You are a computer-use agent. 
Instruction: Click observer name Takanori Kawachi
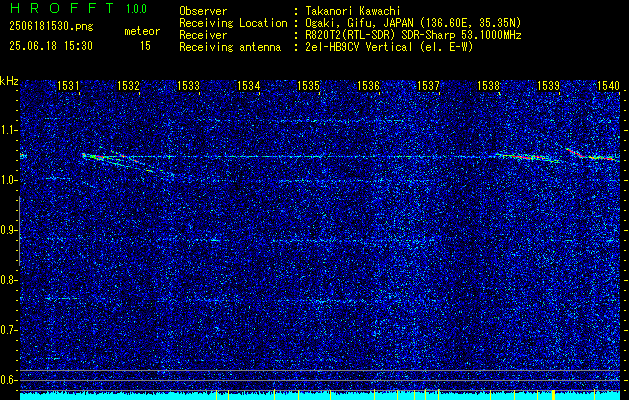[x=352, y=11]
